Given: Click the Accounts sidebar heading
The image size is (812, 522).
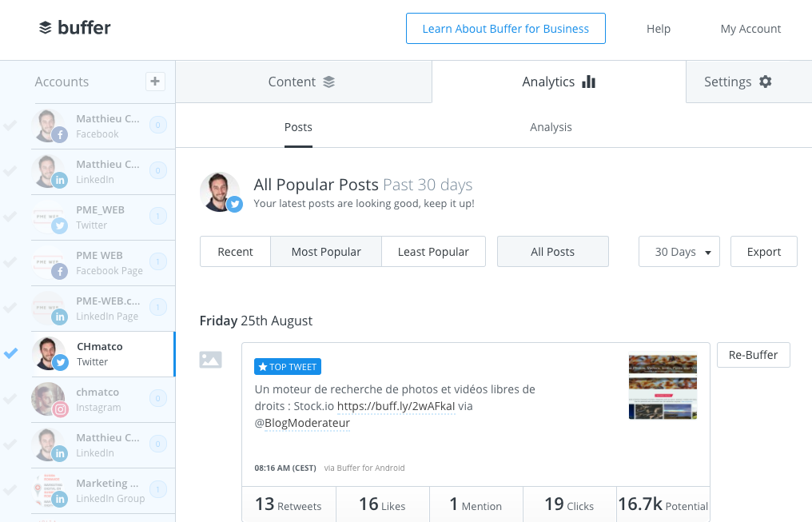Looking at the screenshot, I should (x=62, y=82).
